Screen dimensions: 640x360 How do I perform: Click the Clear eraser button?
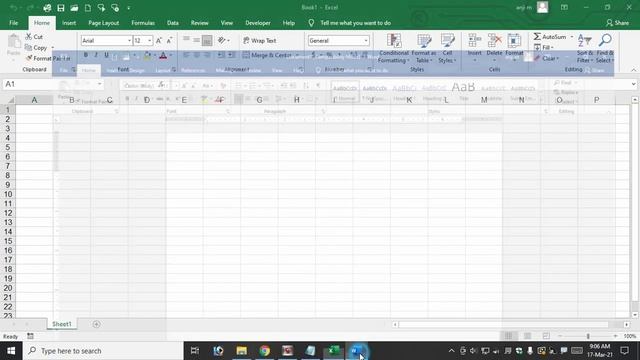(x=546, y=58)
